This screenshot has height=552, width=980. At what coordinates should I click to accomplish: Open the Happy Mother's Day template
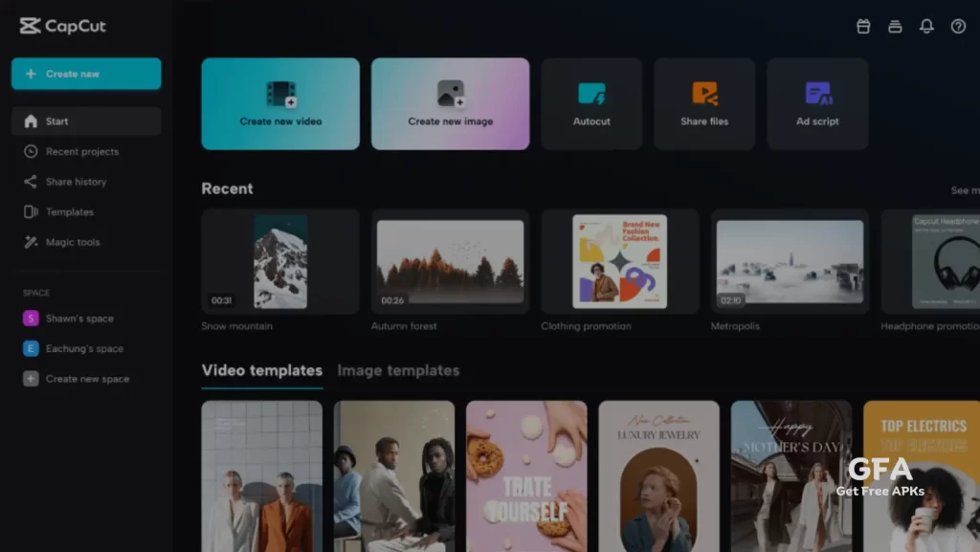pos(791,476)
